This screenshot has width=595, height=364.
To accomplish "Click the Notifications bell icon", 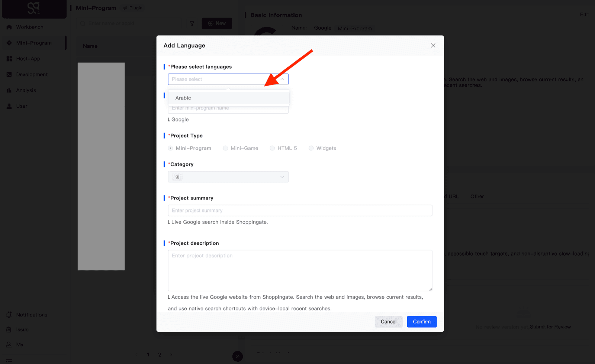I will tap(9, 315).
